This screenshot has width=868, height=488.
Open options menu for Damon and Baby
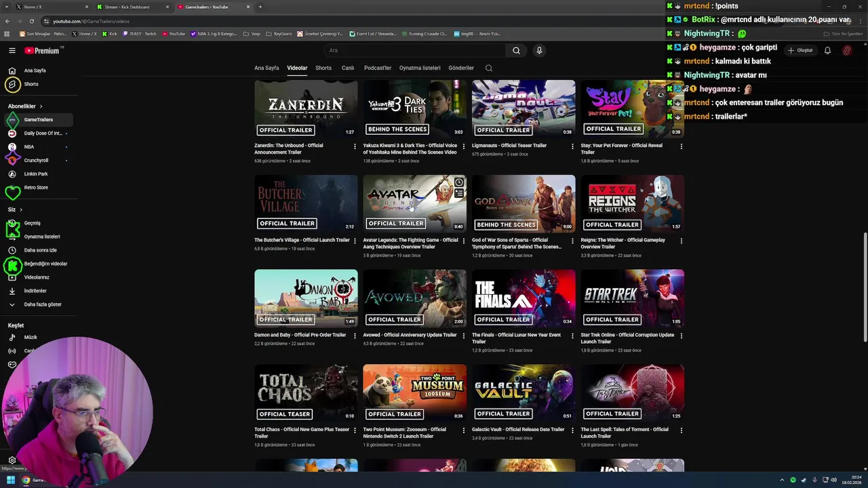point(355,335)
